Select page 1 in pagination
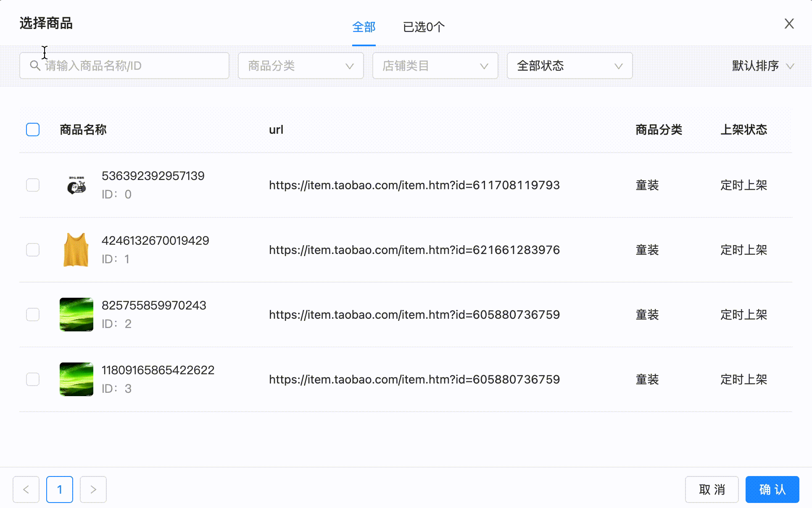Viewport: 812px width, 508px height. coord(60,489)
